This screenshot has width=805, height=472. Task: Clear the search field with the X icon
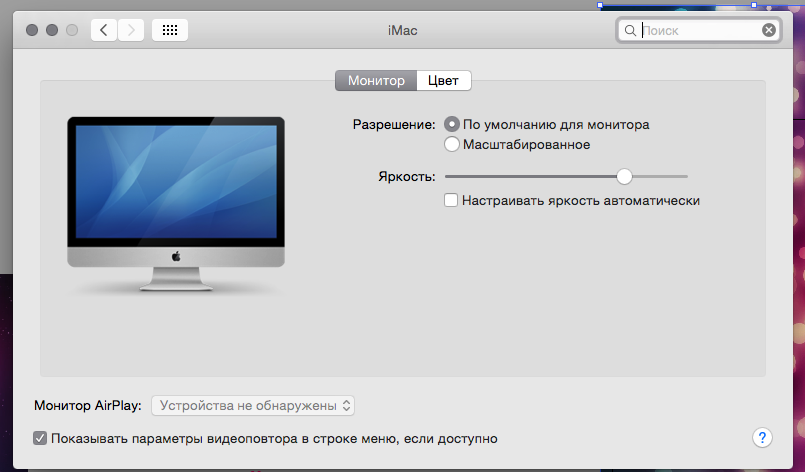coord(769,30)
